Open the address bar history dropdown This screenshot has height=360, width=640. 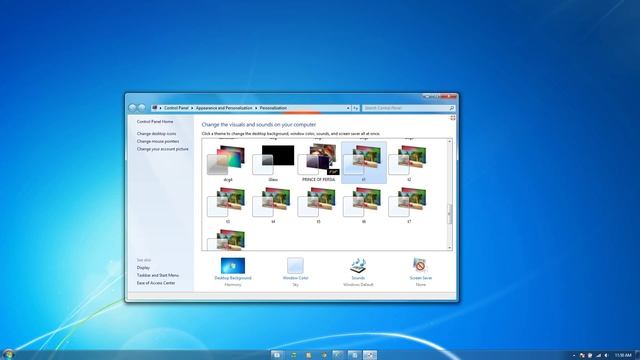pos(348,108)
